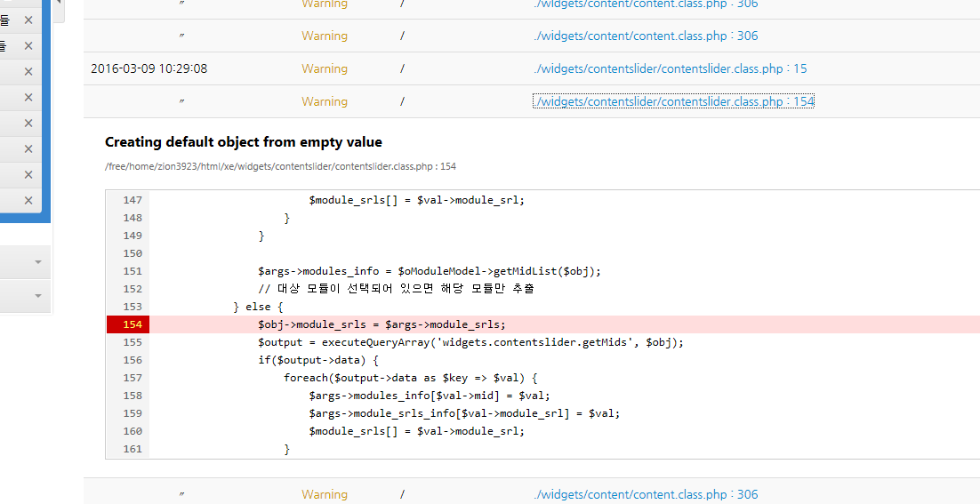Click the Warning label beside the 10:29:08 timestamp
The width and height of the screenshot is (980, 504).
tap(324, 68)
